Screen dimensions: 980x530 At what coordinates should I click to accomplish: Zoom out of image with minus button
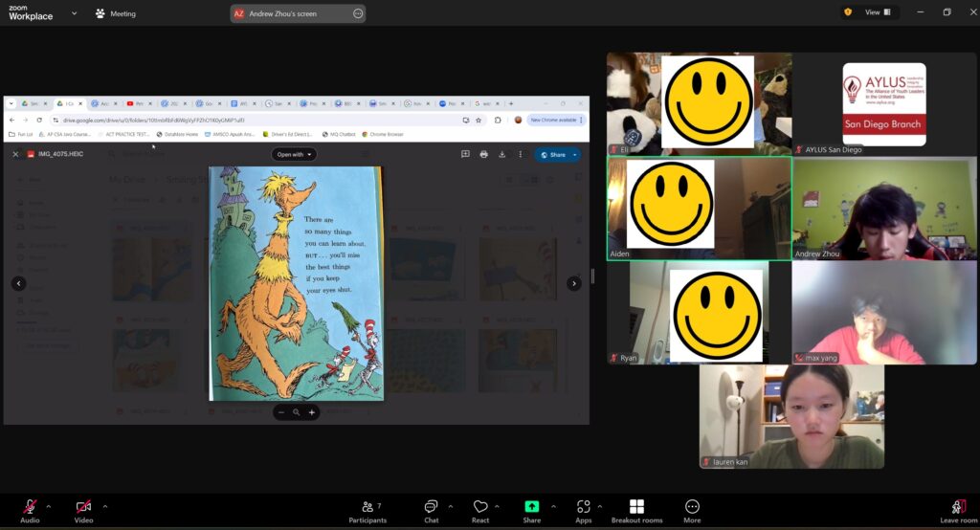coord(281,412)
